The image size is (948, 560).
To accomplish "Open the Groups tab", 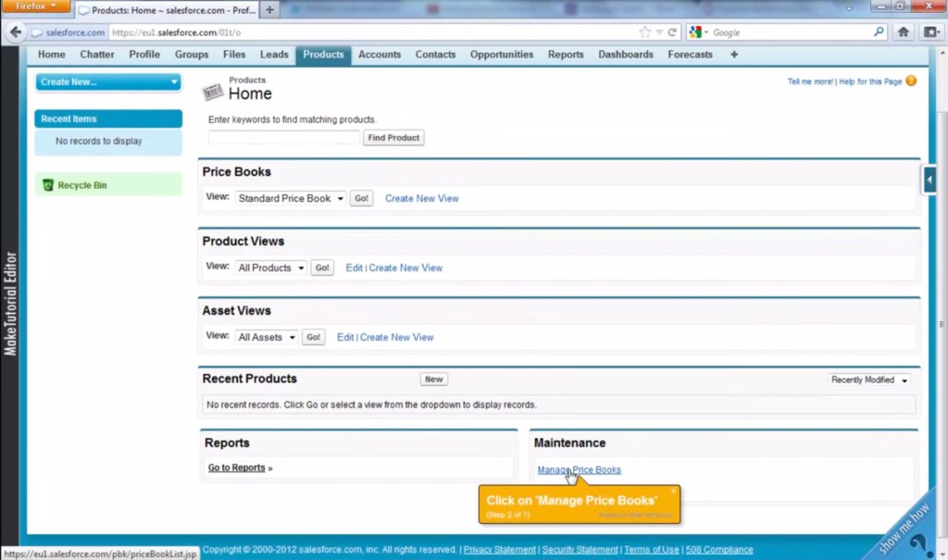I will (192, 55).
